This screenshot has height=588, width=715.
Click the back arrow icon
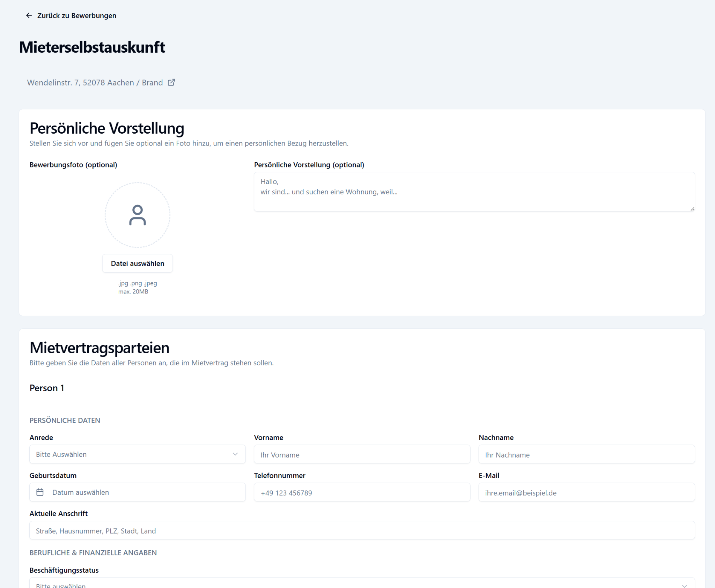point(29,16)
